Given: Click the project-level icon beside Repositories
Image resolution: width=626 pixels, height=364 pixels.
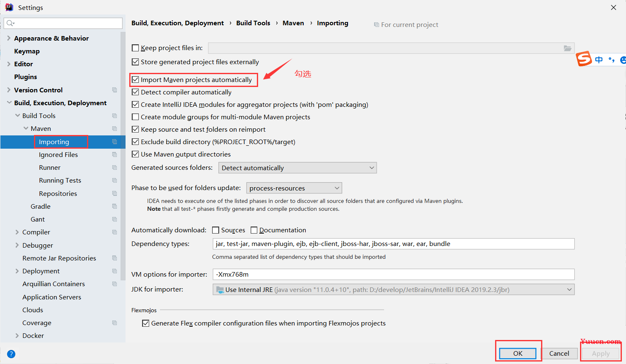Looking at the screenshot, I should pyautogui.click(x=115, y=193).
